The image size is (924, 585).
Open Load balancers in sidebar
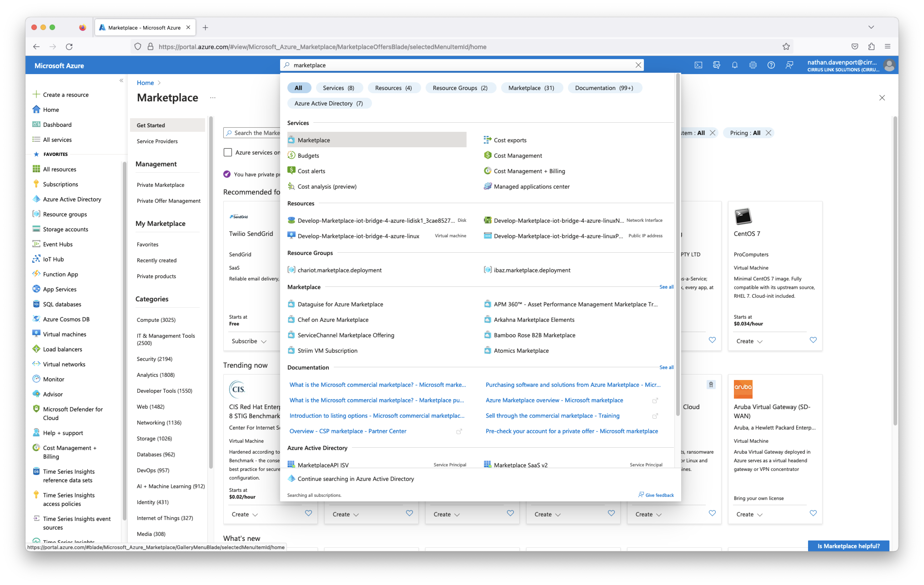click(62, 349)
